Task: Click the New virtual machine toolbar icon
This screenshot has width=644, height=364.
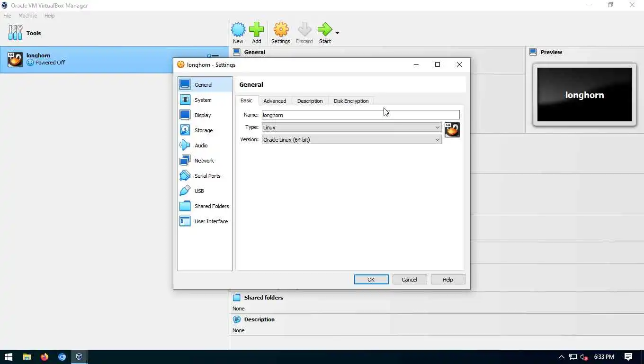Action: [238, 30]
